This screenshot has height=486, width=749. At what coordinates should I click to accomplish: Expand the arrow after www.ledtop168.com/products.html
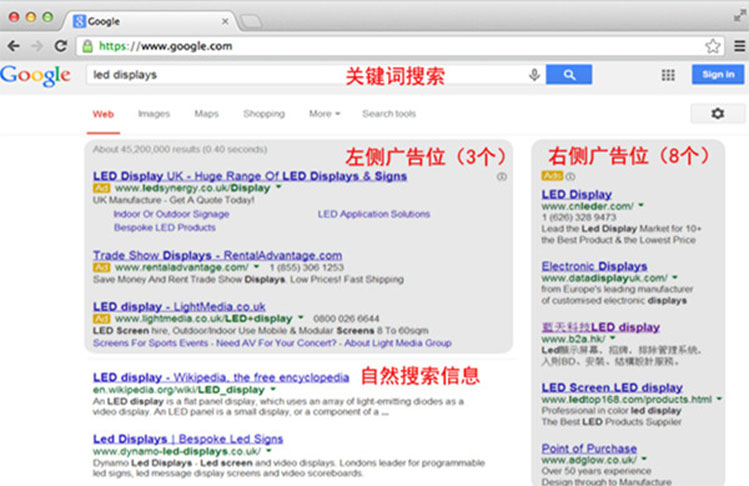pos(719,399)
